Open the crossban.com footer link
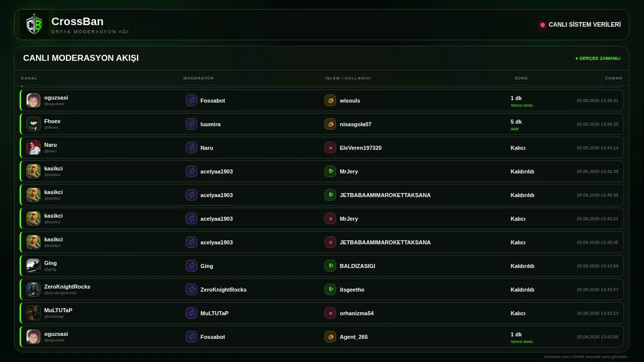The height and width of the screenshot is (362, 644). click(556, 356)
